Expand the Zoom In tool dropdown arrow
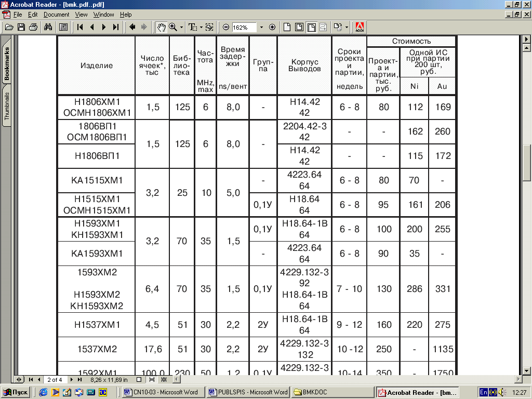 click(181, 27)
